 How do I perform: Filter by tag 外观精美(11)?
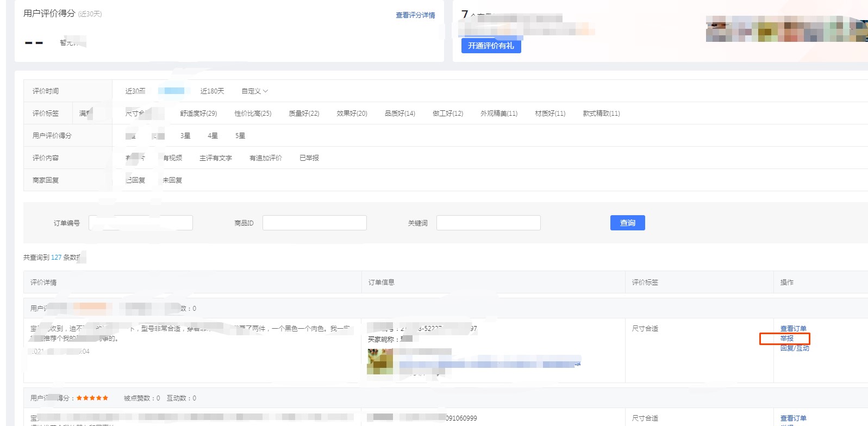(498, 114)
